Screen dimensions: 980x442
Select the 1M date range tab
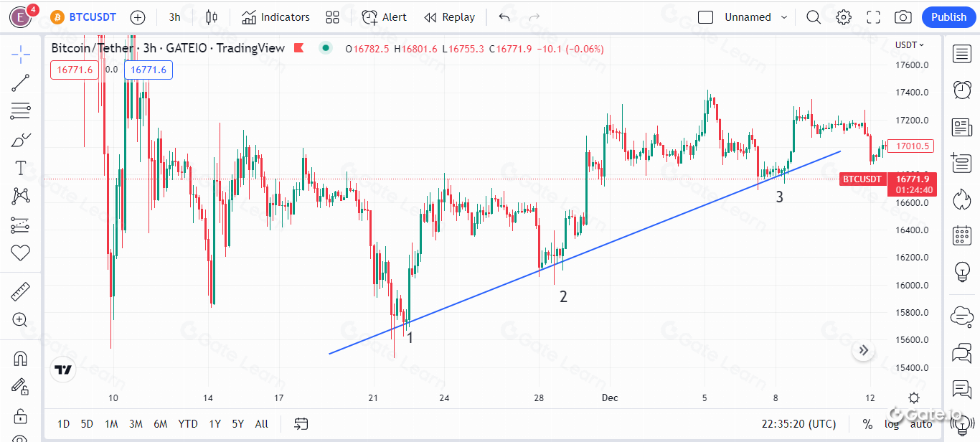tap(111, 424)
